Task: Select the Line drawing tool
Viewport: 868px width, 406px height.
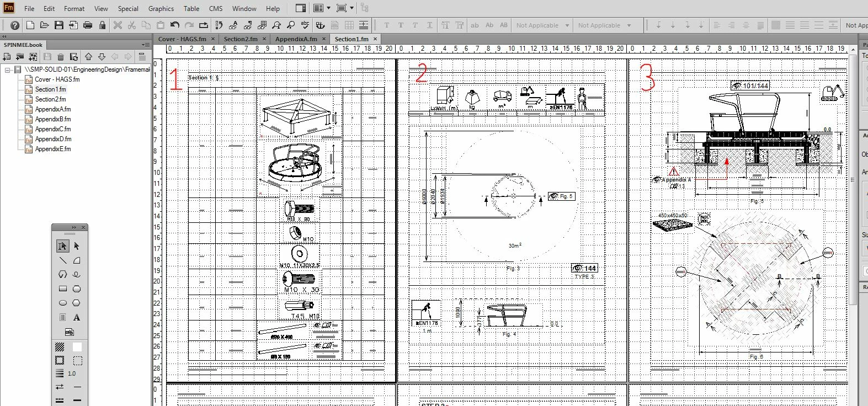Action: (x=62, y=260)
